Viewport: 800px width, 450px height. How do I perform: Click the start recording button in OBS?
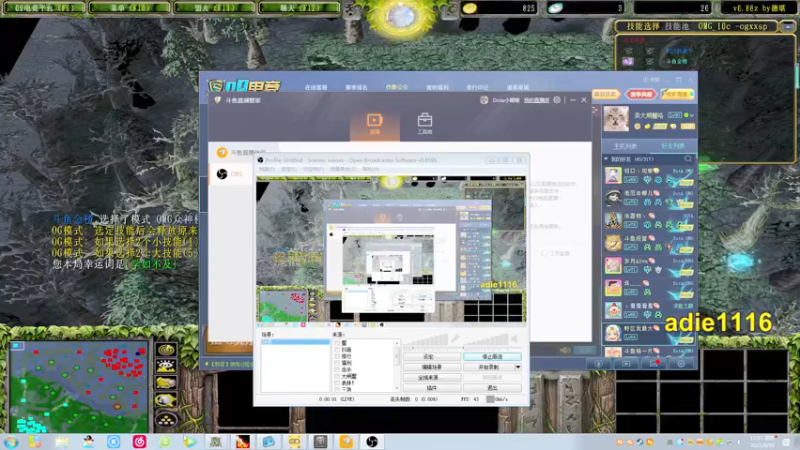pos(489,367)
